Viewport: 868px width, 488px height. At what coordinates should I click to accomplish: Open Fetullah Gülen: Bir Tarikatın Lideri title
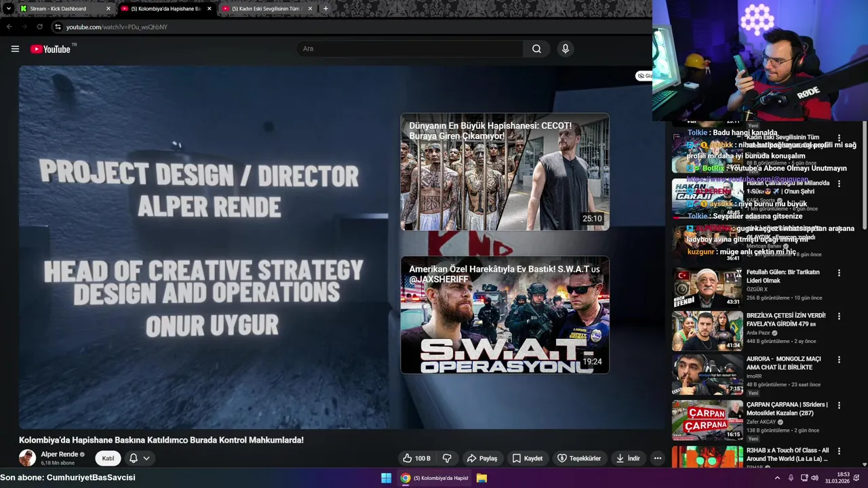(783, 276)
